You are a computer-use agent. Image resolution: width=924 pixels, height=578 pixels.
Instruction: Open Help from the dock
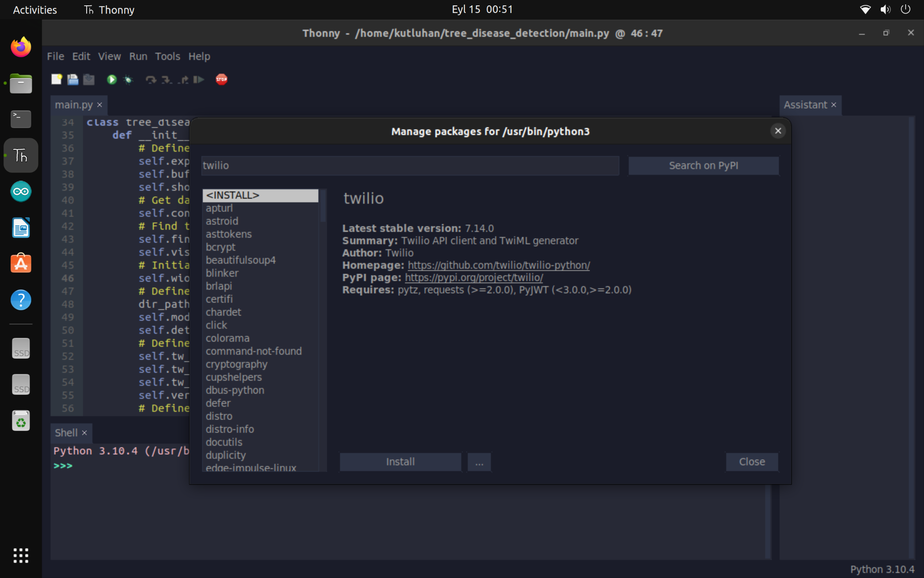[21, 300]
